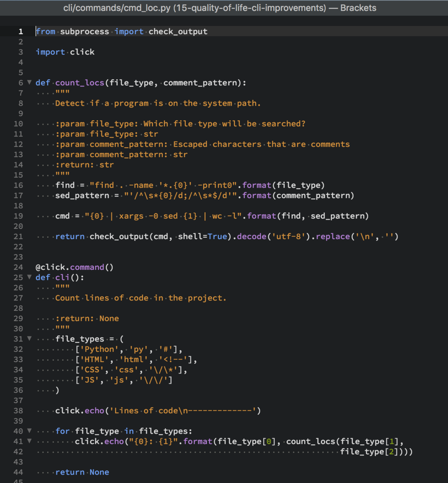Place cursor on 'check_output' import name
Image resolution: width=448 pixels, height=483 pixels.
click(178, 32)
